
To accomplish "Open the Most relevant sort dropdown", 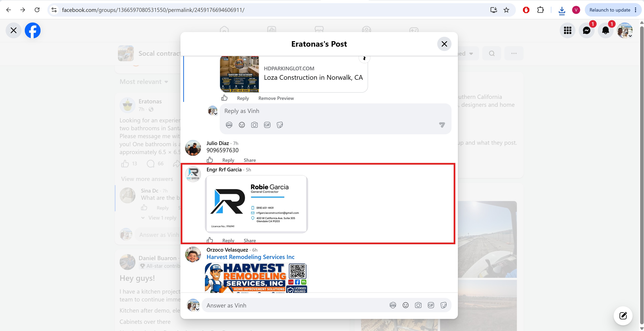I will (x=144, y=82).
